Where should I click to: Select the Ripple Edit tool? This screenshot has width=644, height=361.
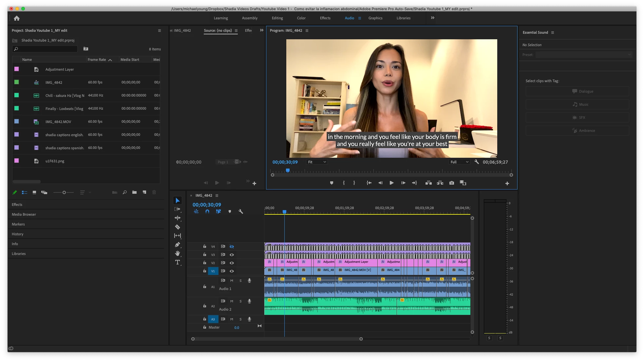coord(178,218)
